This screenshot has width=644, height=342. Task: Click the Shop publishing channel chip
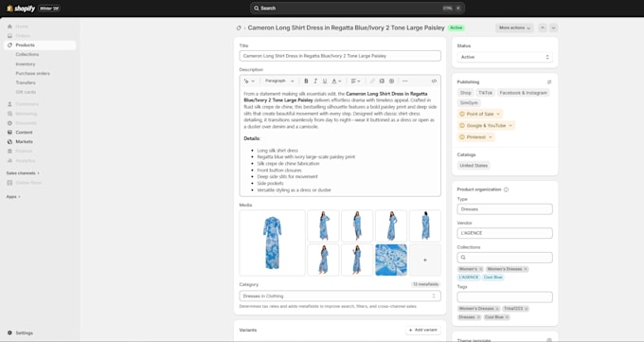click(465, 93)
